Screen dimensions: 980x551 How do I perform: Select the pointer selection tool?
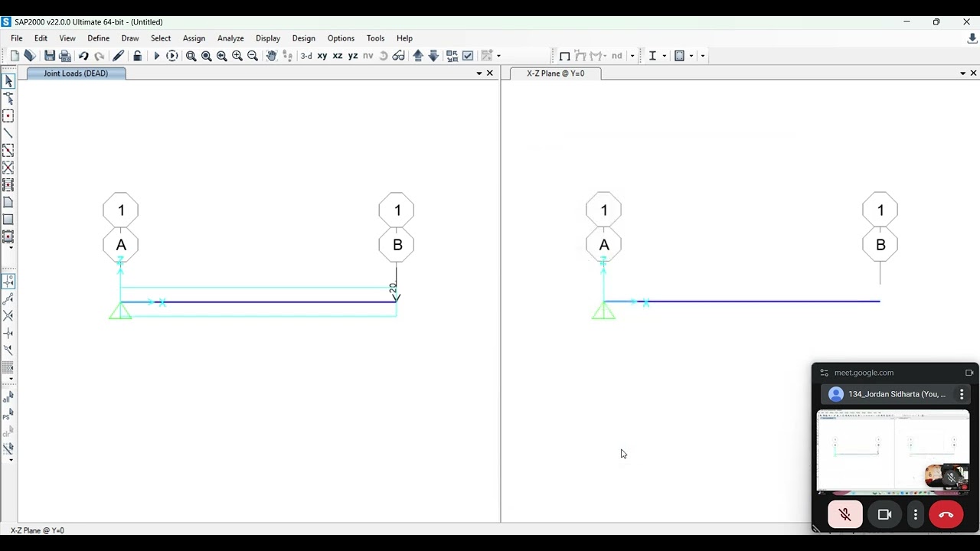tap(8, 81)
